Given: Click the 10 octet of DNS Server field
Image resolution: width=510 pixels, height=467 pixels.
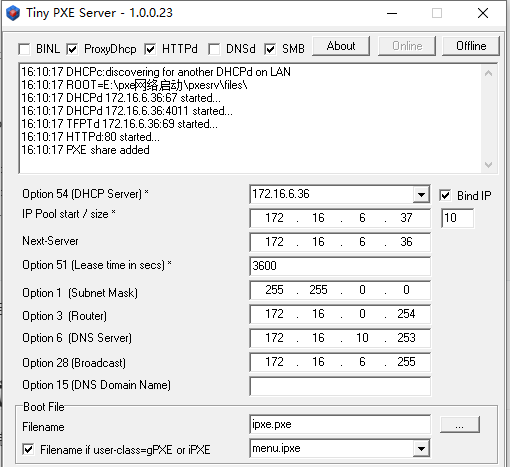Looking at the screenshot, I should [x=362, y=338].
